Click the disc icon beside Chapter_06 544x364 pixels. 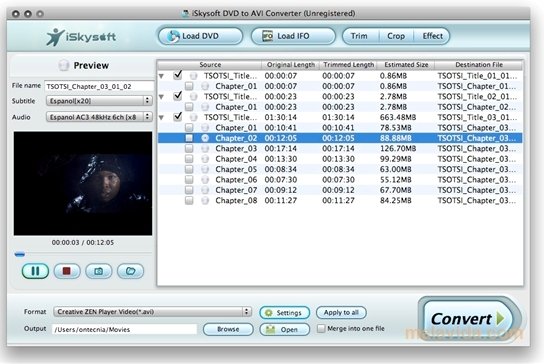[205, 180]
